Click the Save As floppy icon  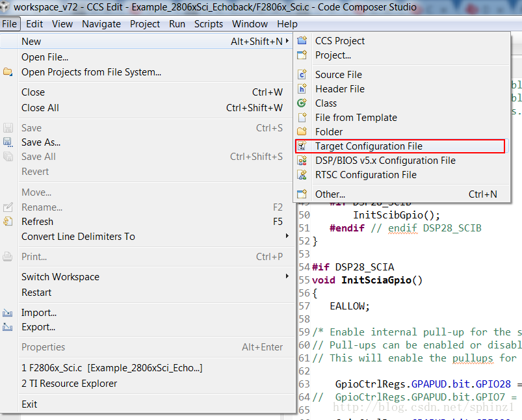[x=8, y=142]
